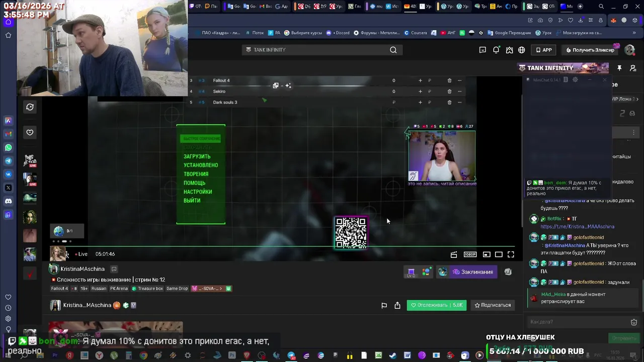The height and width of the screenshot is (362, 644).
Task: Open the Coursera bookmark
Action: [x=416, y=33]
